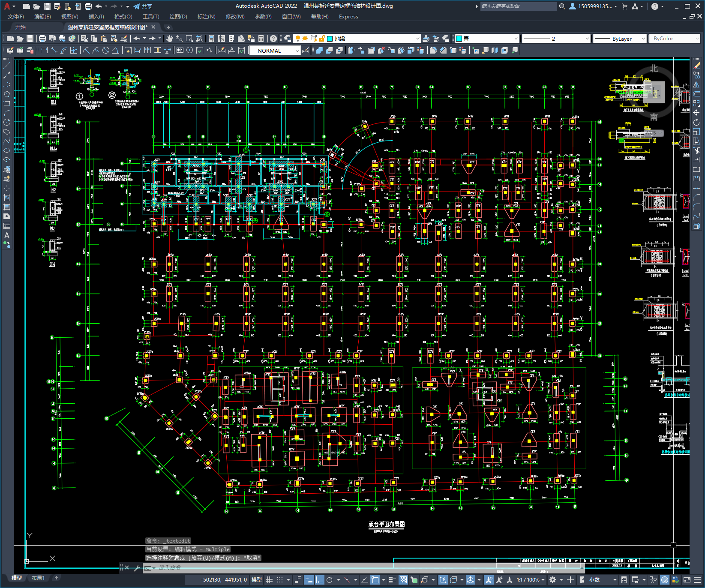Click the 模型 button in status bar
Viewport: 705px width, 588px height.
coord(257,580)
